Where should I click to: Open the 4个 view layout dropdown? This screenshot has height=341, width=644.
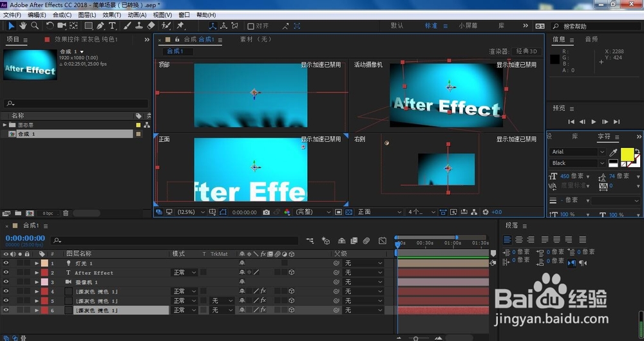click(x=421, y=212)
